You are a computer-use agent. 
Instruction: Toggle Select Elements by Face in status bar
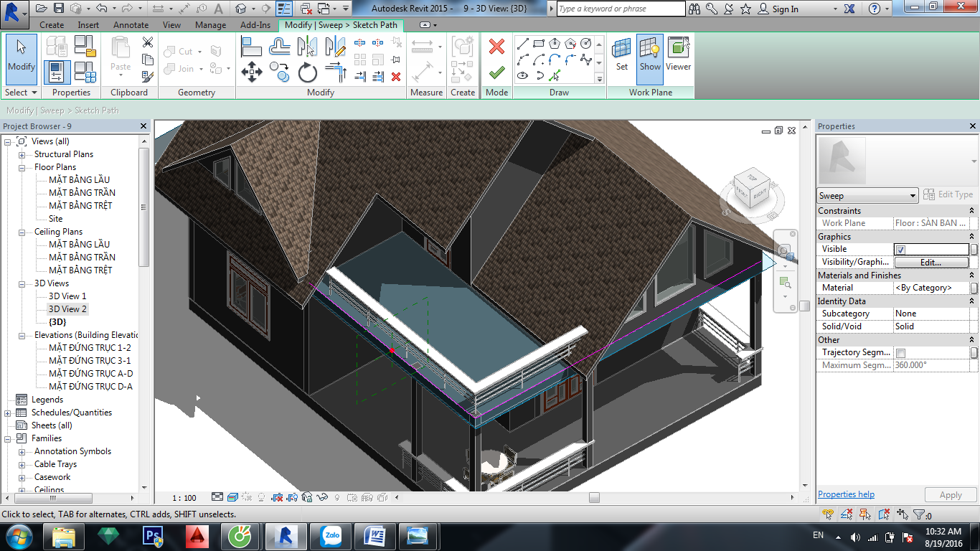coord(884,514)
